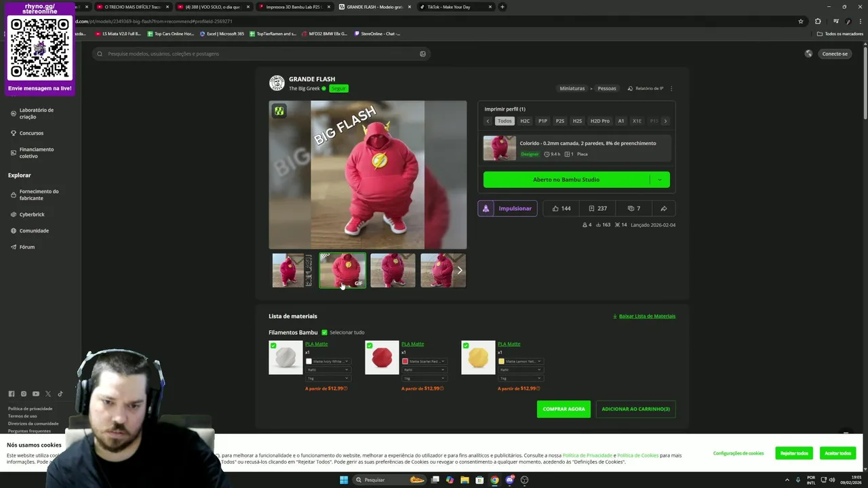Image resolution: width=868 pixels, height=488 pixels.
Task: Click the Seguir follow button
Action: (338, 88)
